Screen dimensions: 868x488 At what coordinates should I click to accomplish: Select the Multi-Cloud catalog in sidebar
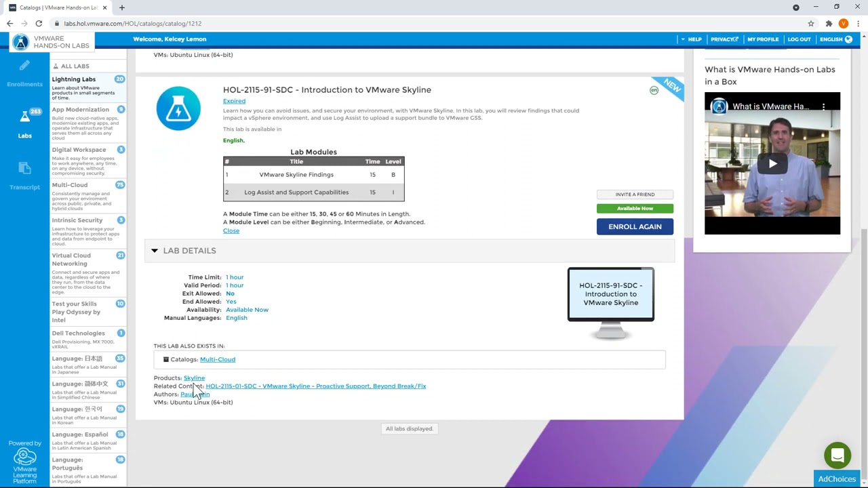coord(88,197)
